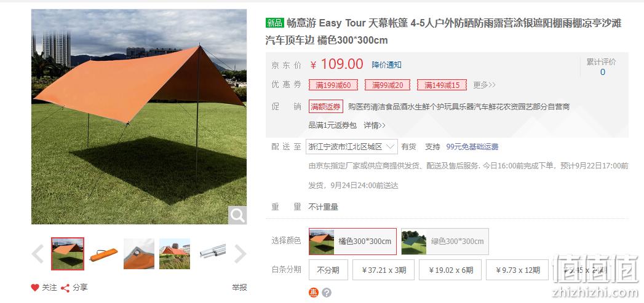Click the 举报 report link
Image resolution: width=644 pixels, height=303 pixels.
[239, 288]
